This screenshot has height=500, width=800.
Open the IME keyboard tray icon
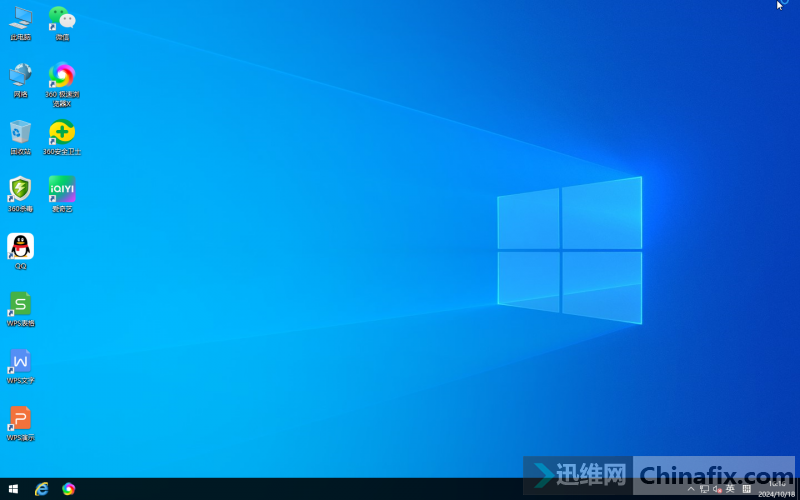point(746,489)
